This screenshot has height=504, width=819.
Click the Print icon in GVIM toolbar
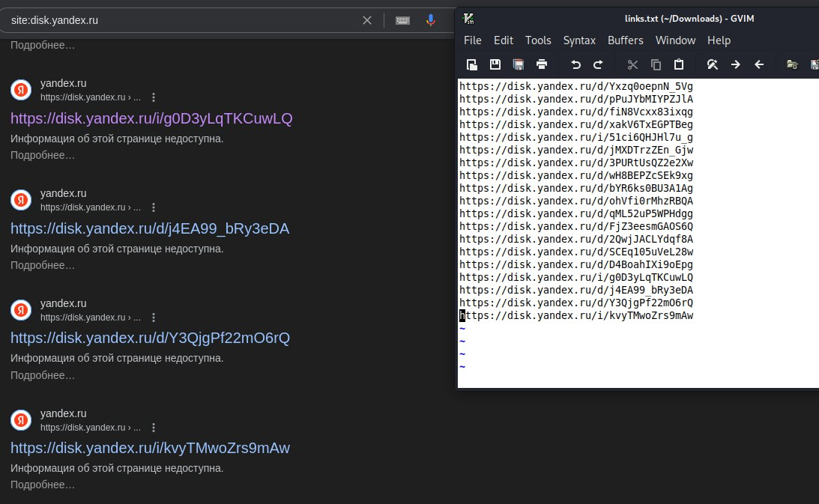[542, 64]
